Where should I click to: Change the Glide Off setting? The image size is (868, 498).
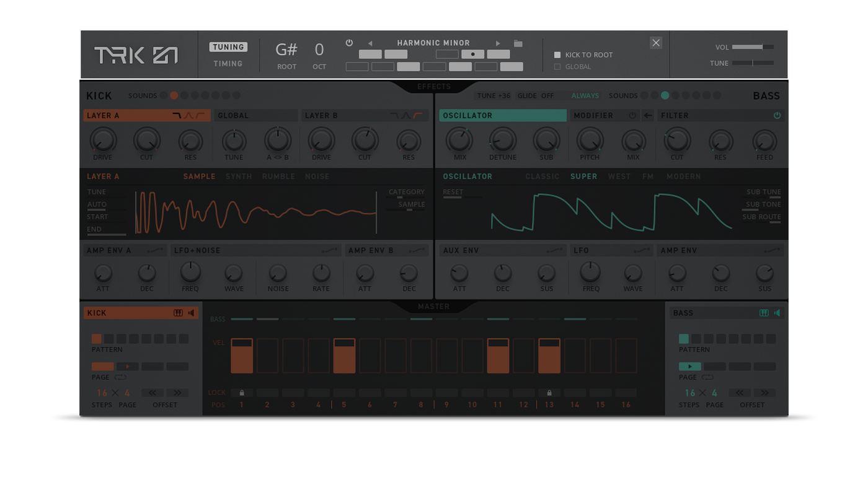coord(536,96)
